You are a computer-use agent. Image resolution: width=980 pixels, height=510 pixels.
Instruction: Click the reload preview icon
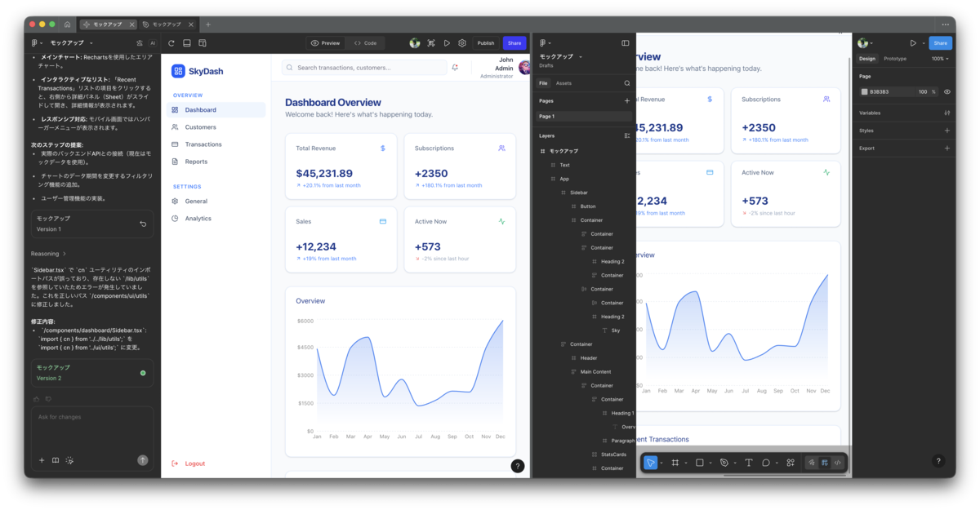coord(171,43)
